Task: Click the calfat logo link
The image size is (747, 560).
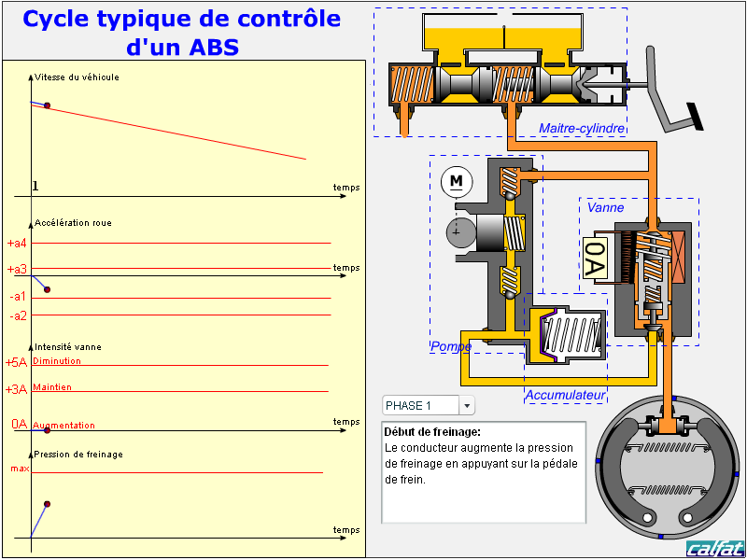Action: (714, 548)
